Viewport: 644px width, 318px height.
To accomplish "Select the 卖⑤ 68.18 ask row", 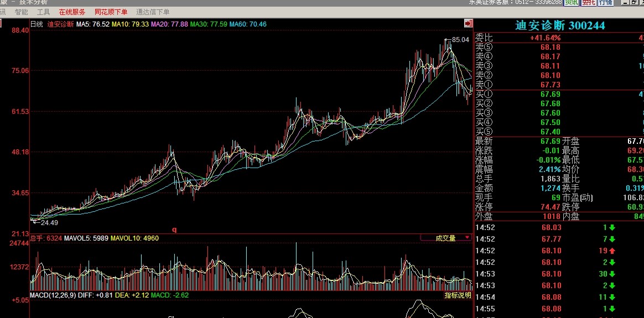I will pos(559,47).
